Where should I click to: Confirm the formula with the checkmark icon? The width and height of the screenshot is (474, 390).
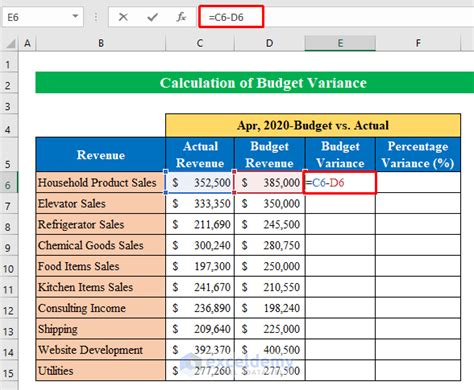[x=152, y=17]
